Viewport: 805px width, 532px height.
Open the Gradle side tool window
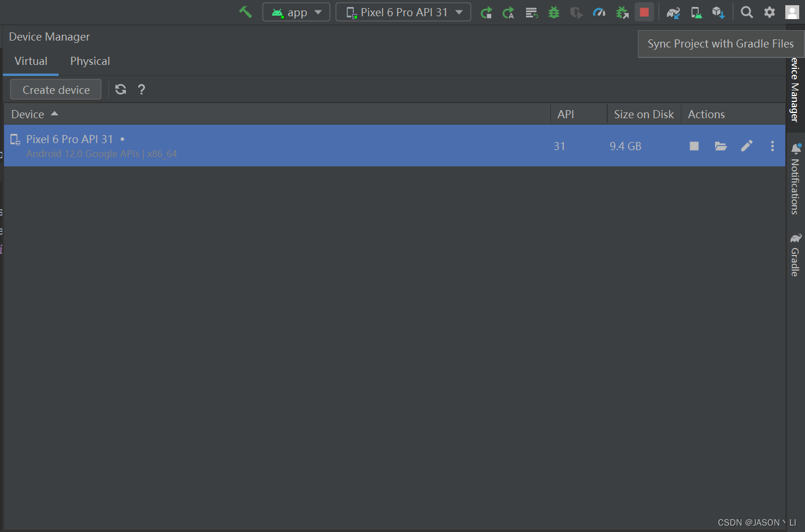[795, 254]
